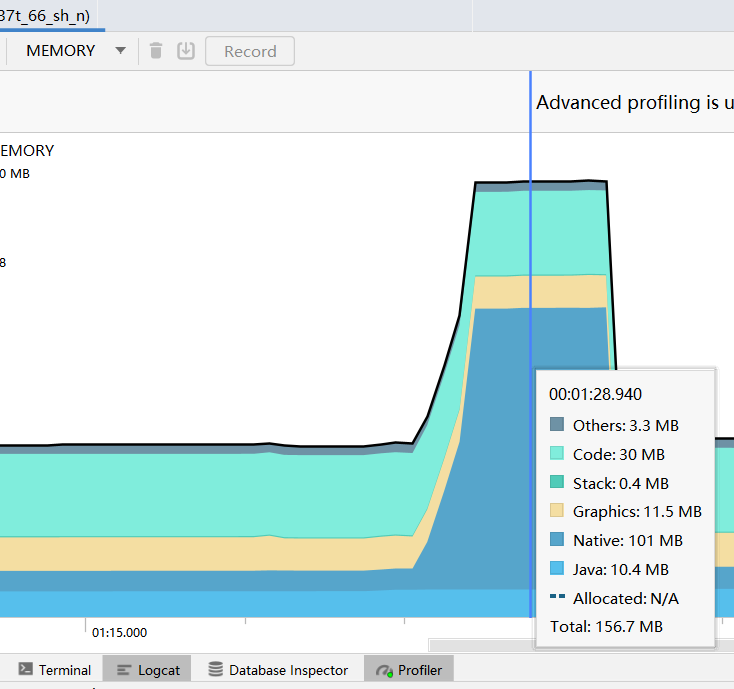
Task: Open the MEMORY profiler dropdown
Action: click(x=75, y=51)
